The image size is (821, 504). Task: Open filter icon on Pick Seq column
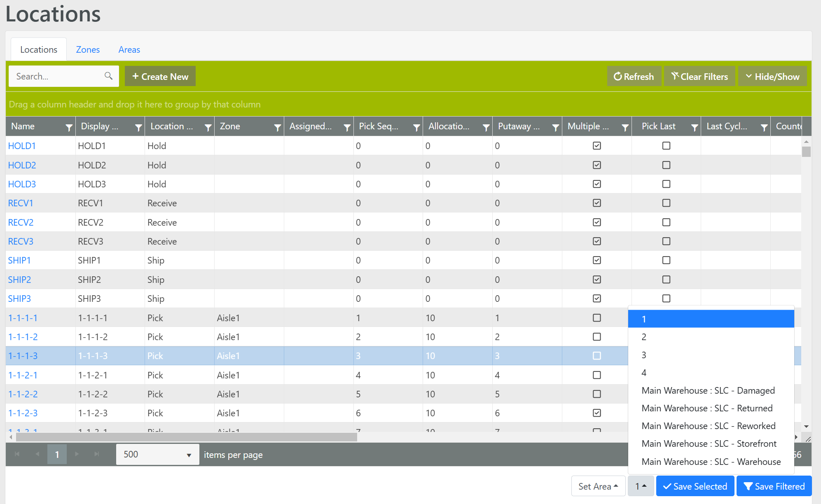(416, 128)
